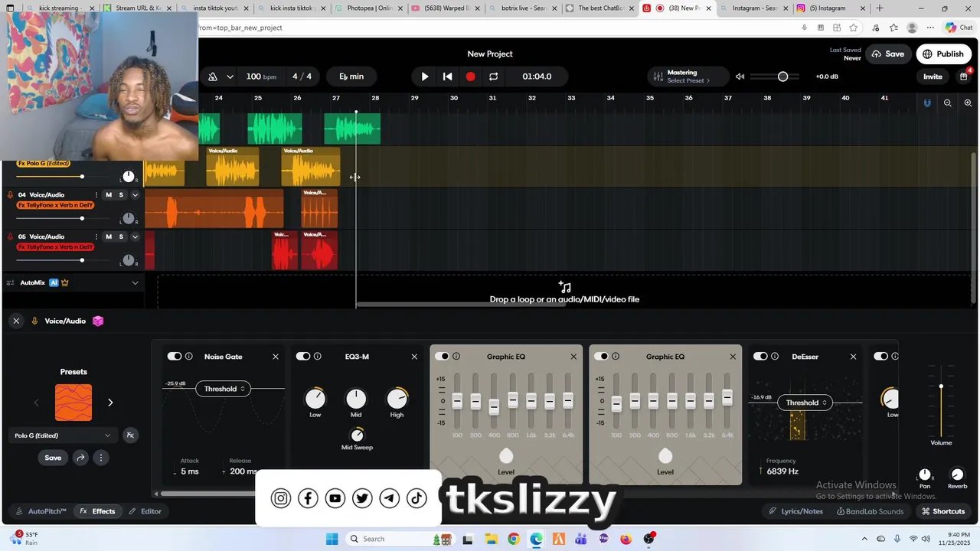Image resolution: width=980 pixels, height=551 pixels.
Task: Toggle the metronome icon
Action: click(x=213, y=77)
